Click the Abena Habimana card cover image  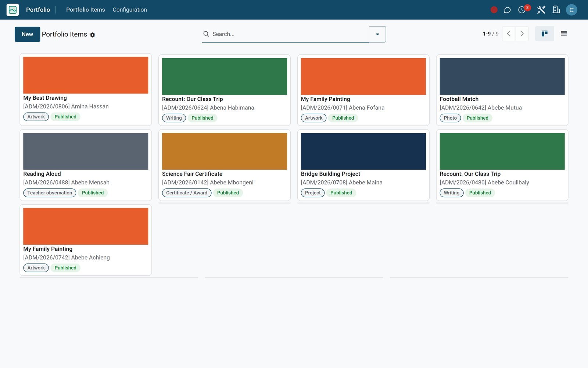click(x=225, y=77)
